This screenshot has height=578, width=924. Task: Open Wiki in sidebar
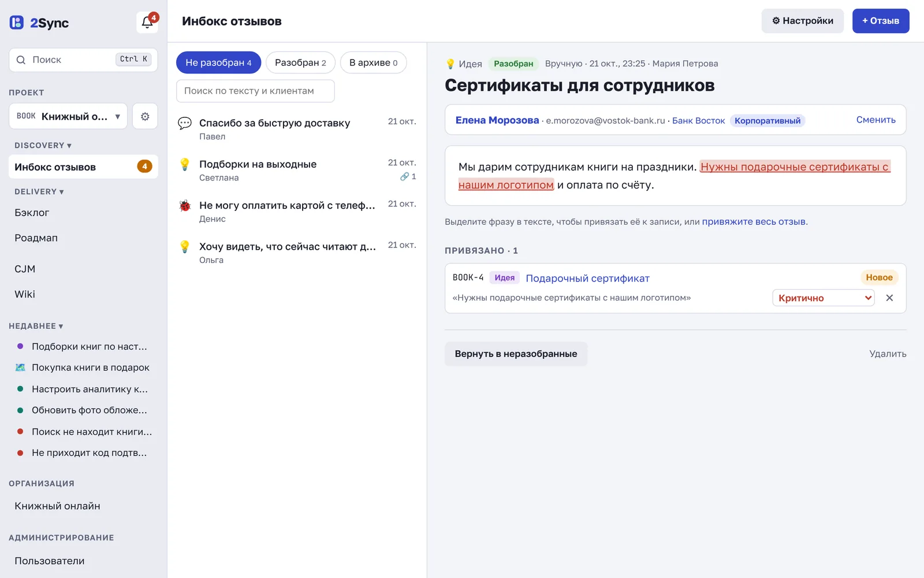[x=83, y=294]
